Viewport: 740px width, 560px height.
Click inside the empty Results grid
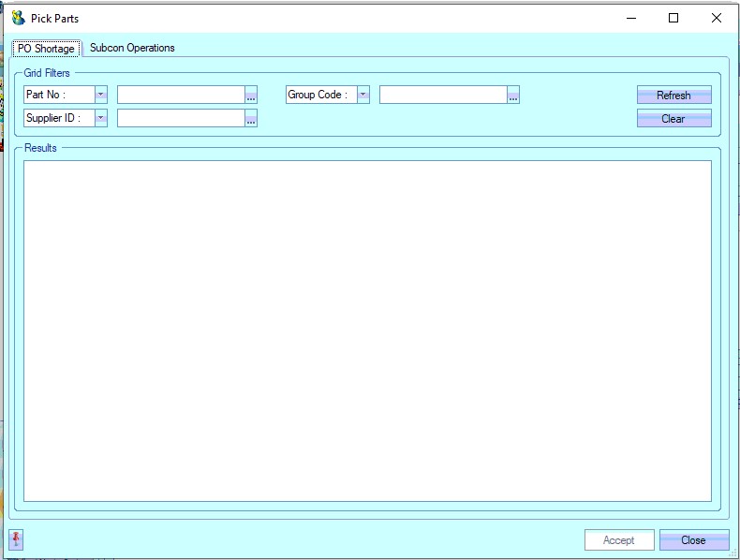(x=367, y=331)
